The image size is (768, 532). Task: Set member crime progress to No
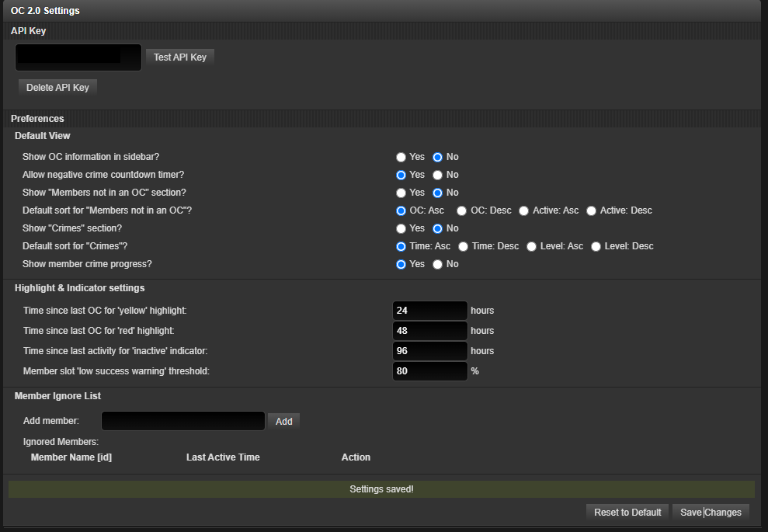[x=437, y=265]
